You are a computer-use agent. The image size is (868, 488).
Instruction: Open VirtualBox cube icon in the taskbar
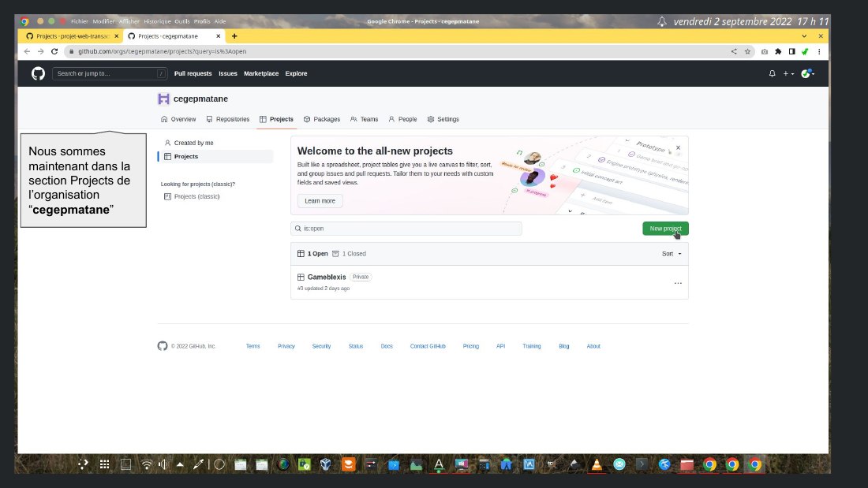325,465
